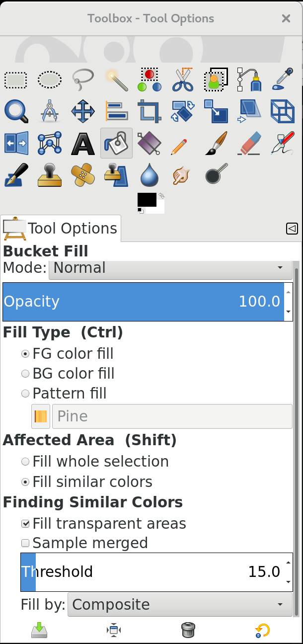The height and width of the screenshot is (644, 303).
Task: Open the tab configuration menu arrow
Action: [x=292, y=229]
